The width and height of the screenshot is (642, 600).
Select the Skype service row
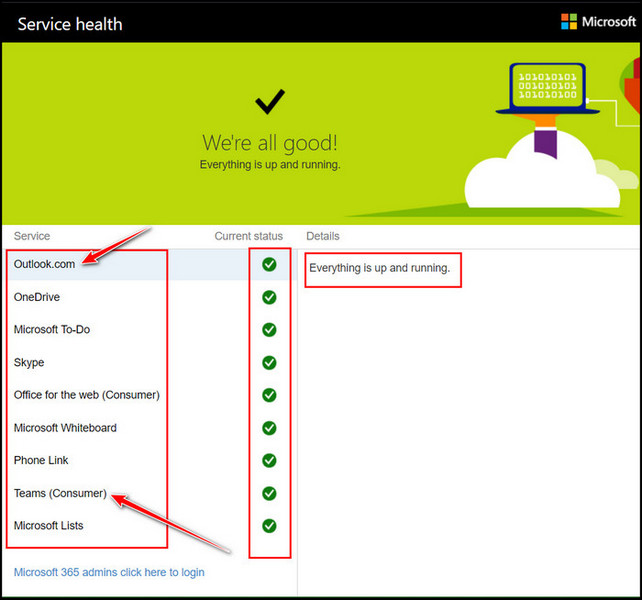coord(149,362)
